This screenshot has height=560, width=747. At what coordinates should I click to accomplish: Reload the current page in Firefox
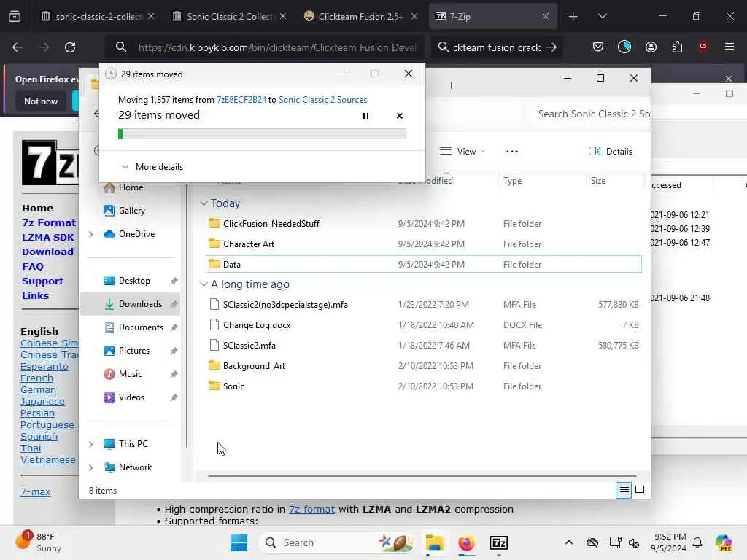70,47
